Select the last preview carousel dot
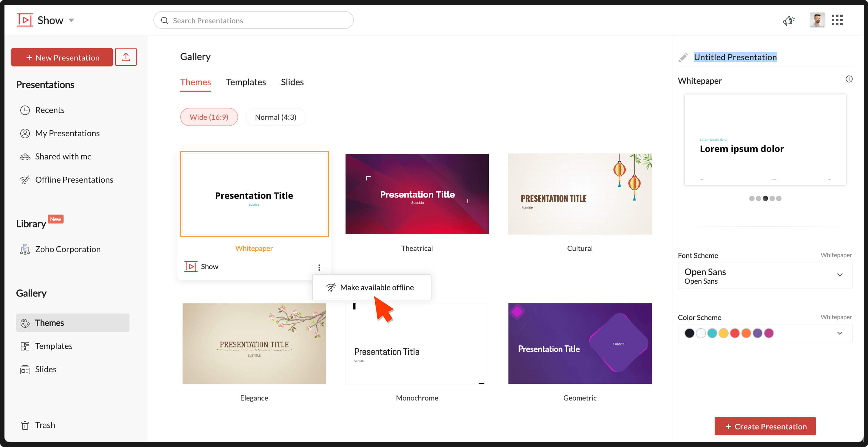 point(778,198)
